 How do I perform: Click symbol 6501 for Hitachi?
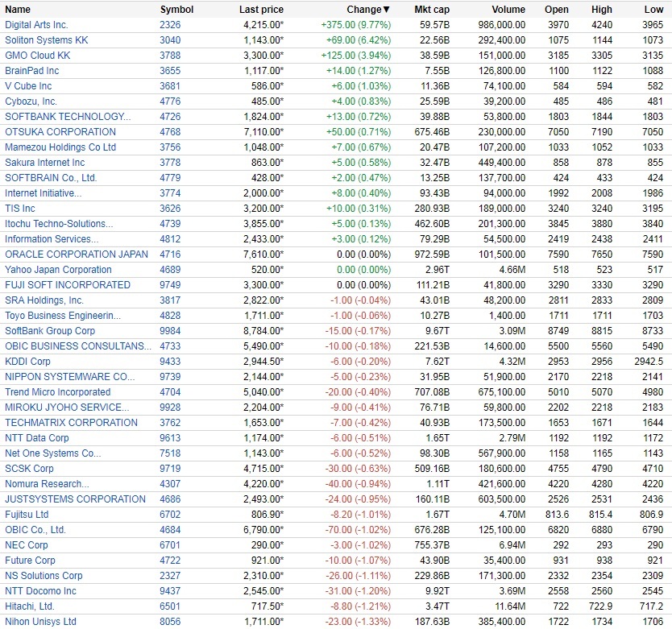(x=170, y=606)
